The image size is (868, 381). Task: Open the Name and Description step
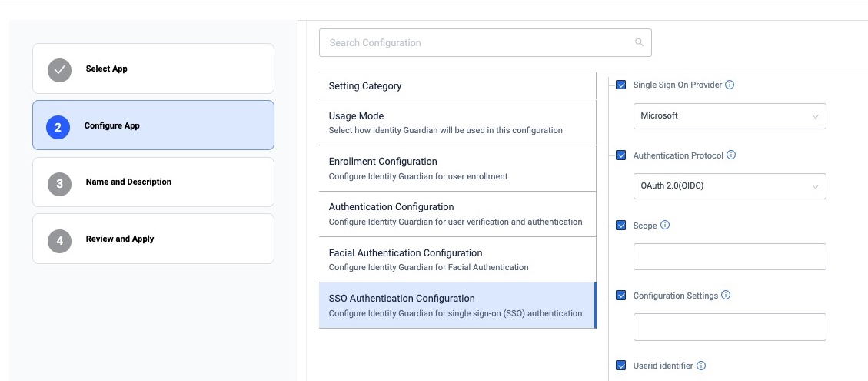[153, 182]
